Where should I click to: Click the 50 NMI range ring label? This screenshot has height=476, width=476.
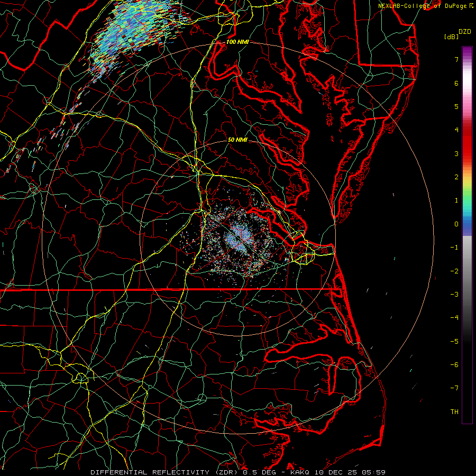click(237, 140)
